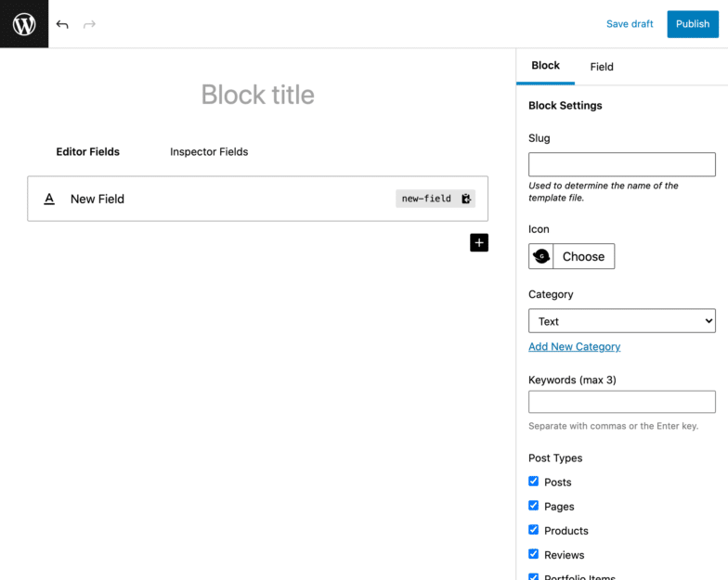The width and height of the screenshot is (728, 580).
Task: Disable the Products post type
Action: point(534,530)
